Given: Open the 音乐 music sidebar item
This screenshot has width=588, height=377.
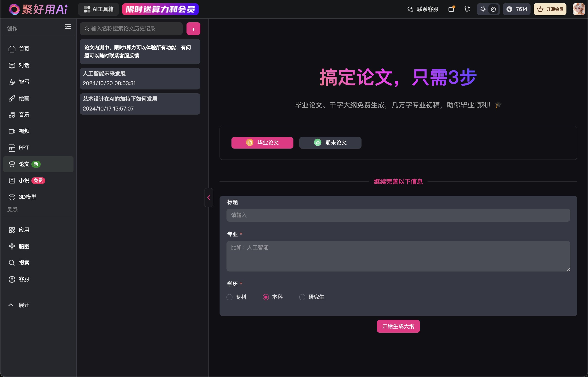Looking at the screenshot, I should [24, 115].
